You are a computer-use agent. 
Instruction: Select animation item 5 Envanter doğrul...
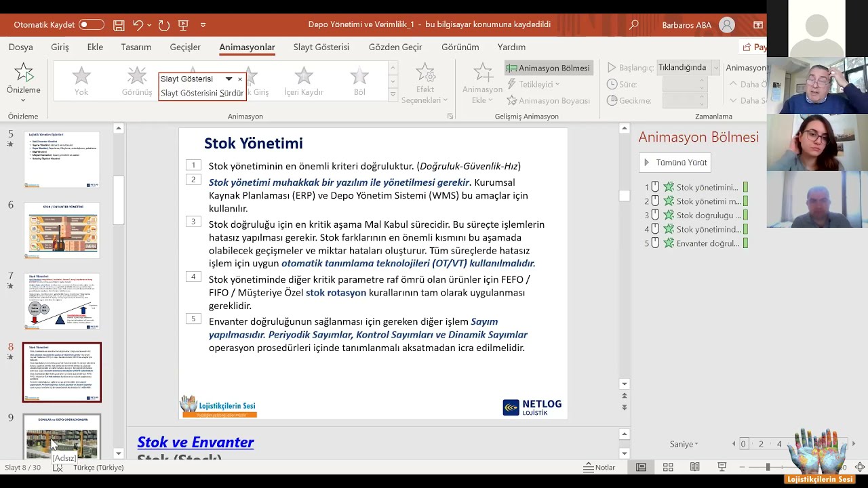coord(696,243)
